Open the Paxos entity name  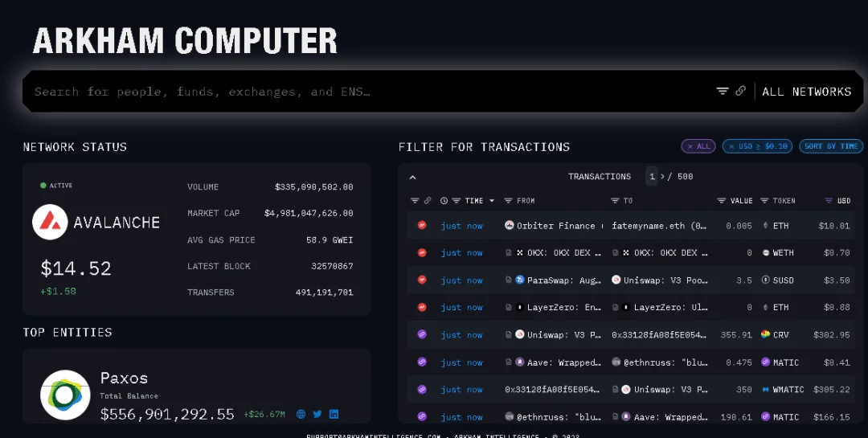(x=124, y=379)
